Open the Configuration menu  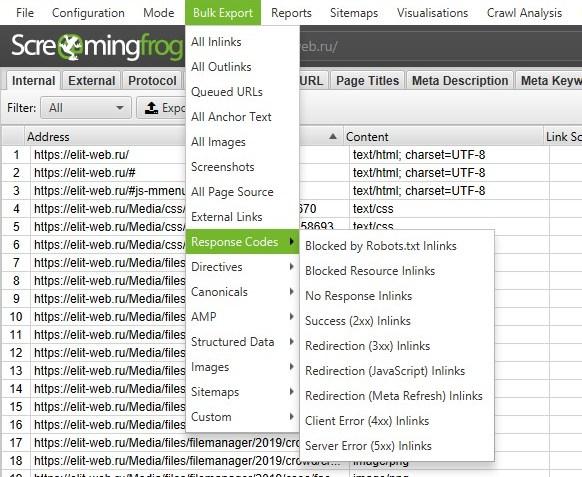(x=88, y=13)
